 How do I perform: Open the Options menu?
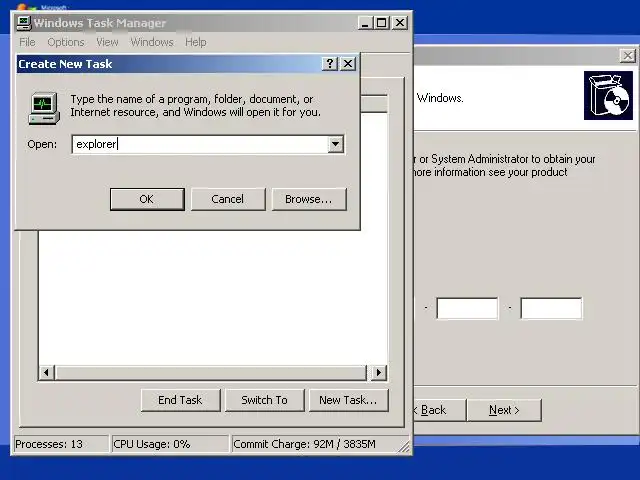coord(66,42)
